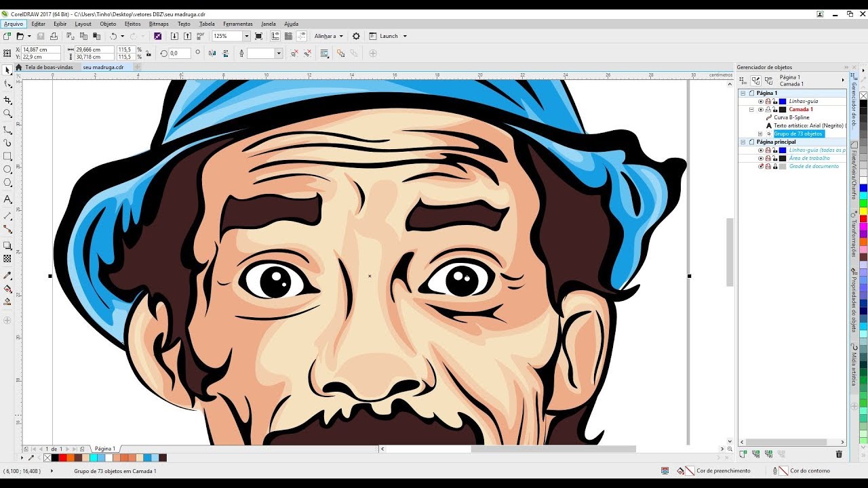
Task: Select the Ellipse tool
Action: (7, 169)
